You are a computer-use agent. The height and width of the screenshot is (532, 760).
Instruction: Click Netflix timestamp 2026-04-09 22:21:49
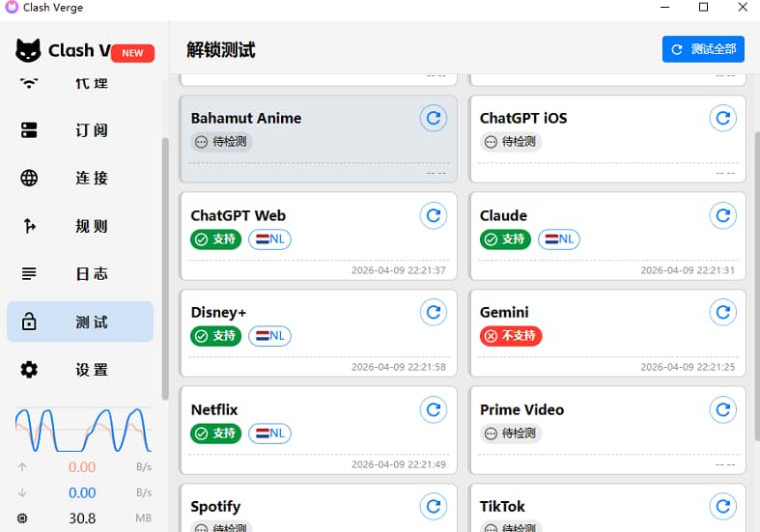click(x=399, y=464)
